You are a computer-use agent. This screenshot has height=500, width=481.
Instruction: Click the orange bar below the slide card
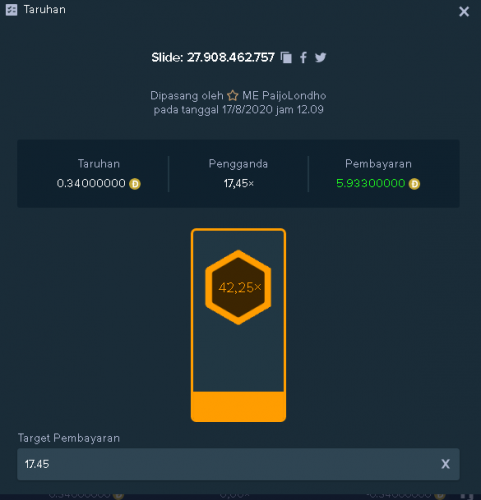(x=238, y=407)
